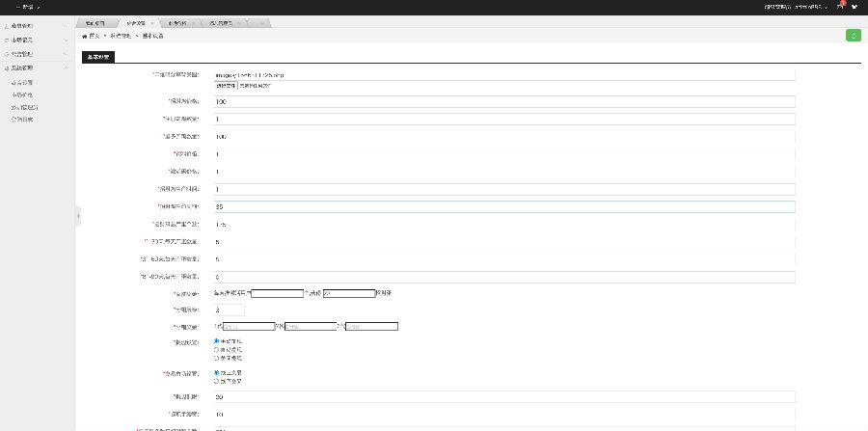This screenshot has width=868, height=431.
Task: Select first radio option in three-option group
Action: click(x=216, y=340)
